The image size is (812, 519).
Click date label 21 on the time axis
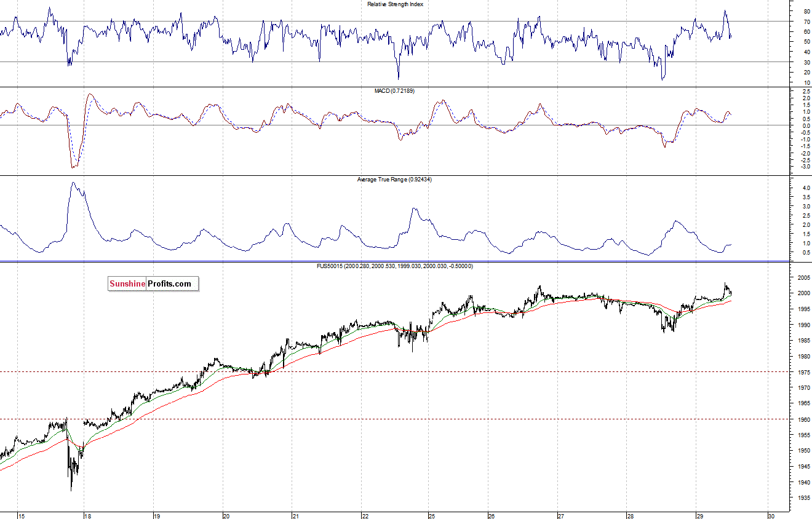point(296,515)
